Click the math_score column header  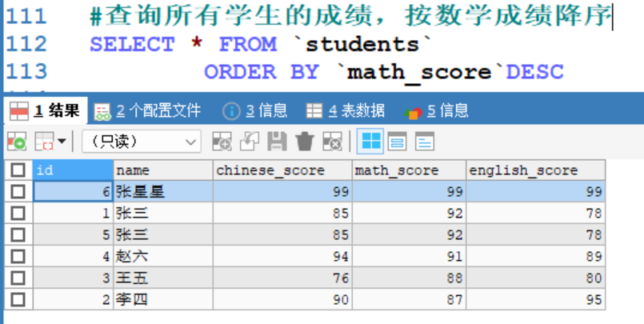409,170
